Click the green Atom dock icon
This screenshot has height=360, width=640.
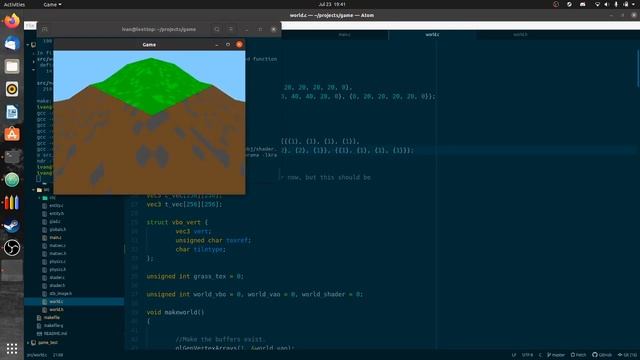(x=12, y=180)
